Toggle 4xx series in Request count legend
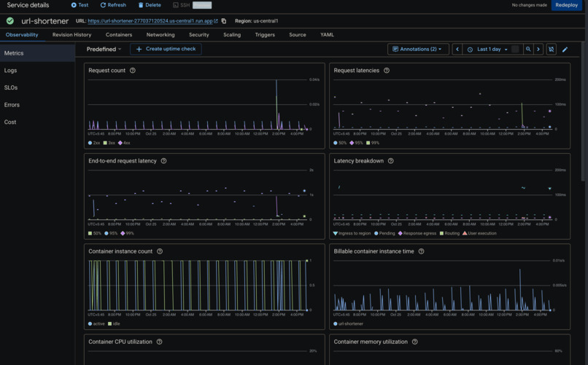This screenshot has height=365, width=588. (x=124, y=143)
